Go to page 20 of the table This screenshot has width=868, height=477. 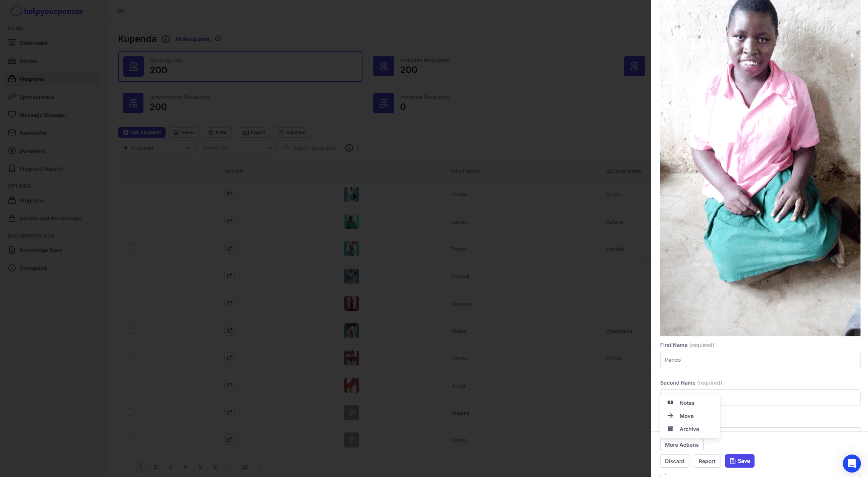tap(245, 467)
